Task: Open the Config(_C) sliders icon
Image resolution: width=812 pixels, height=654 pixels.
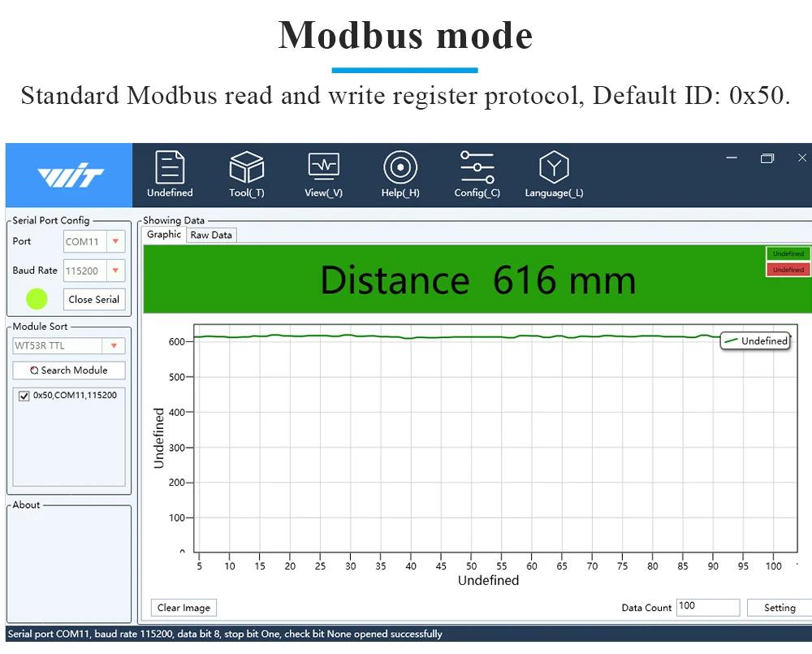Action: click(477, 167)
